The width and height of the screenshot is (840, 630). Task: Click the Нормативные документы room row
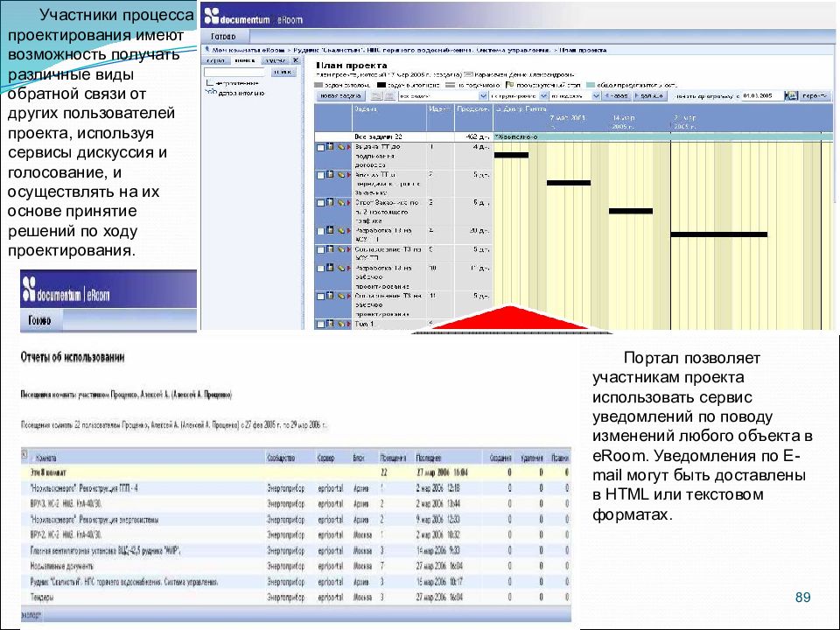pyautogui.click(x=296, y=566)
